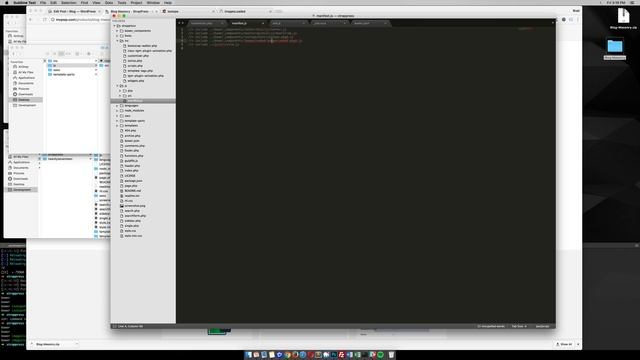Click the style.css file icon
Image resolution: width=640 pixels, height=360 pixels.
(x=122, y=231)
